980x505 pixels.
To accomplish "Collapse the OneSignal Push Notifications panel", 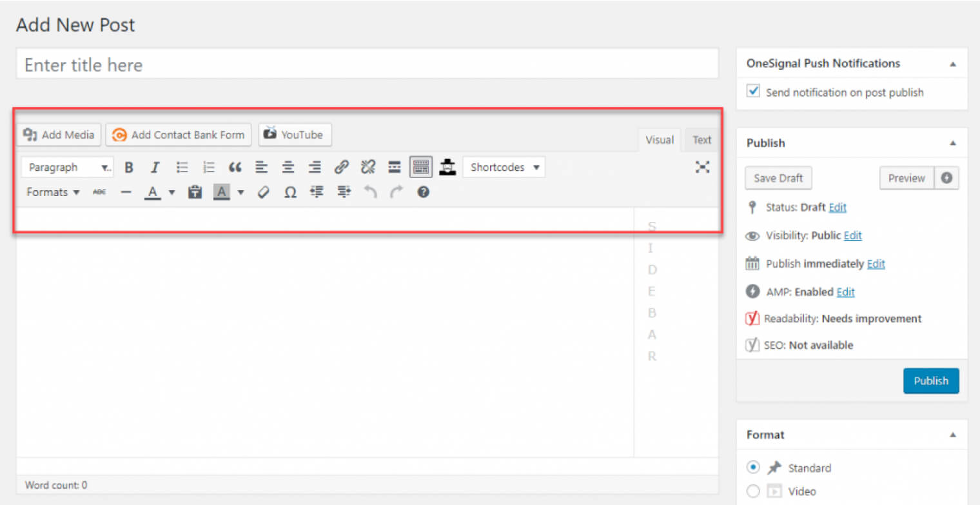I will pos(953,64).
